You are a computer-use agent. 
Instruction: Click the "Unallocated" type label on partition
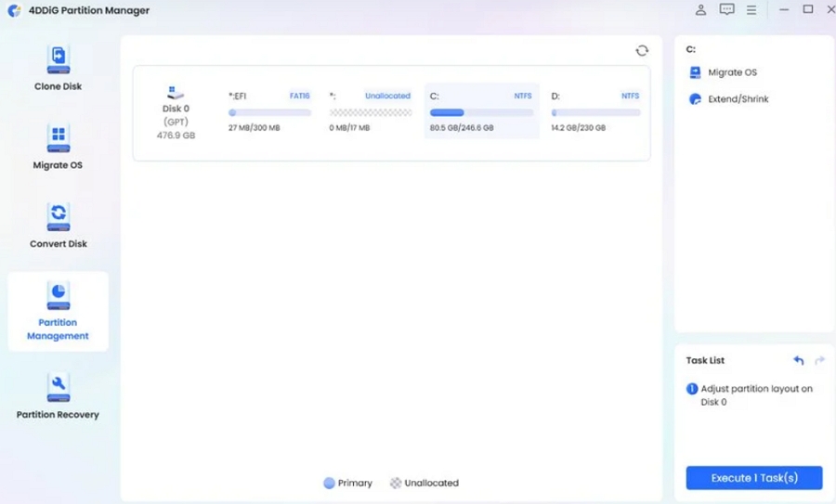point(387,96)
